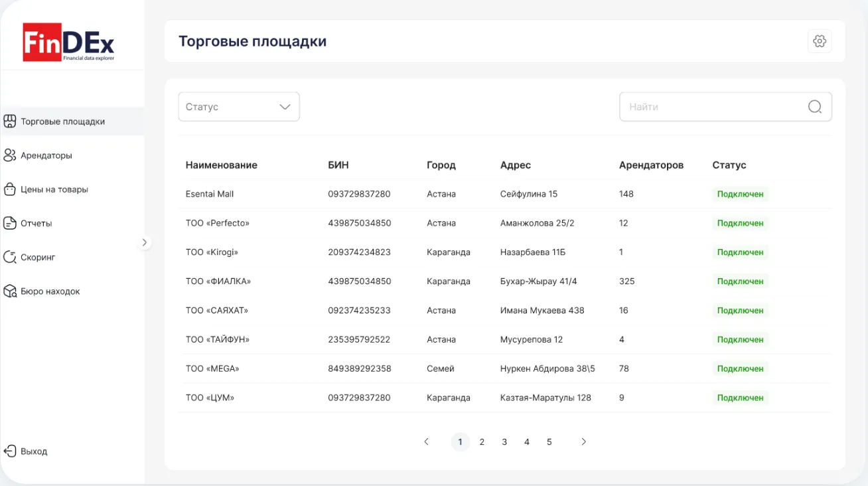Jump to page 5 in pagination
868x486 pixels.
coord(549,442)
